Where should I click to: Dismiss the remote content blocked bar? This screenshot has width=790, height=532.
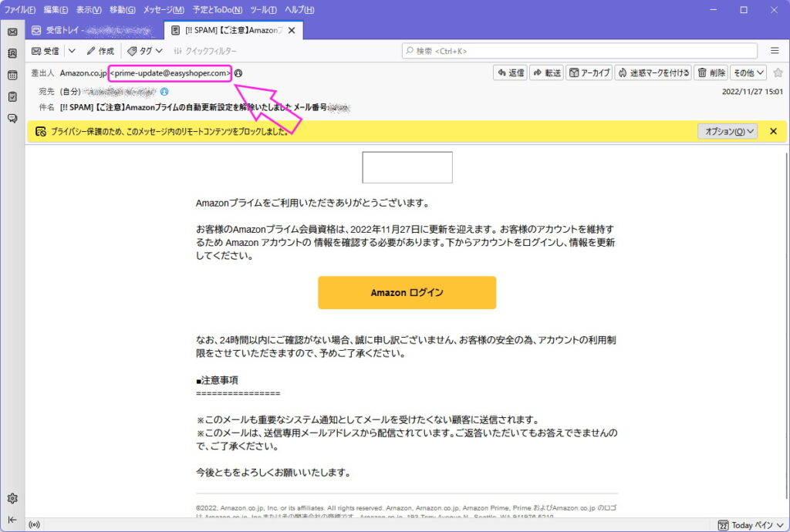pyautogui.click(x=773, y=131)
